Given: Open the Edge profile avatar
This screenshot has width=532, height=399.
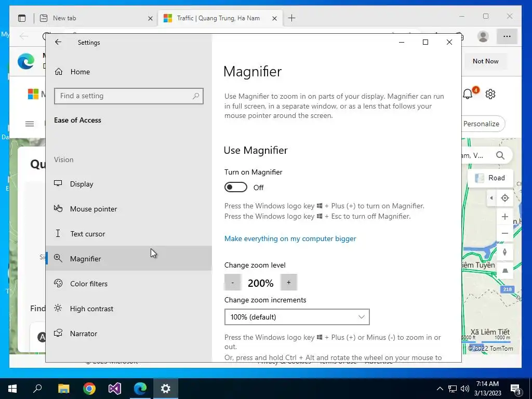Looking at the screenshot, I should click(483, 36).
